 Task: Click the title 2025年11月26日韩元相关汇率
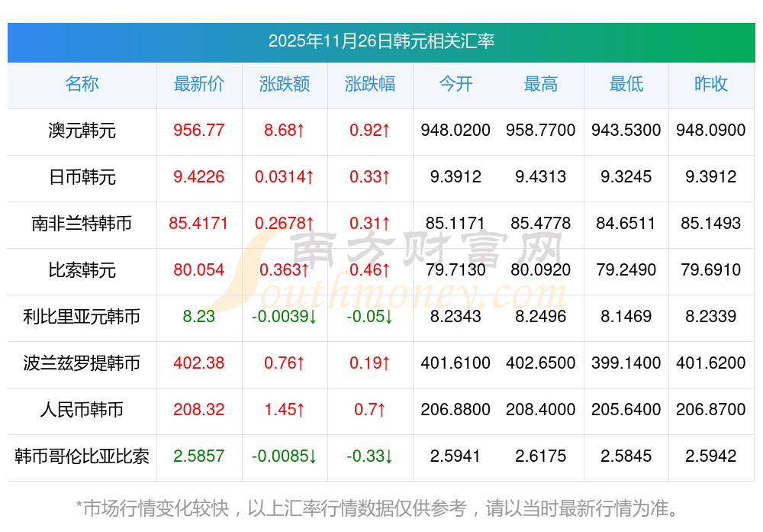point(381,41)
